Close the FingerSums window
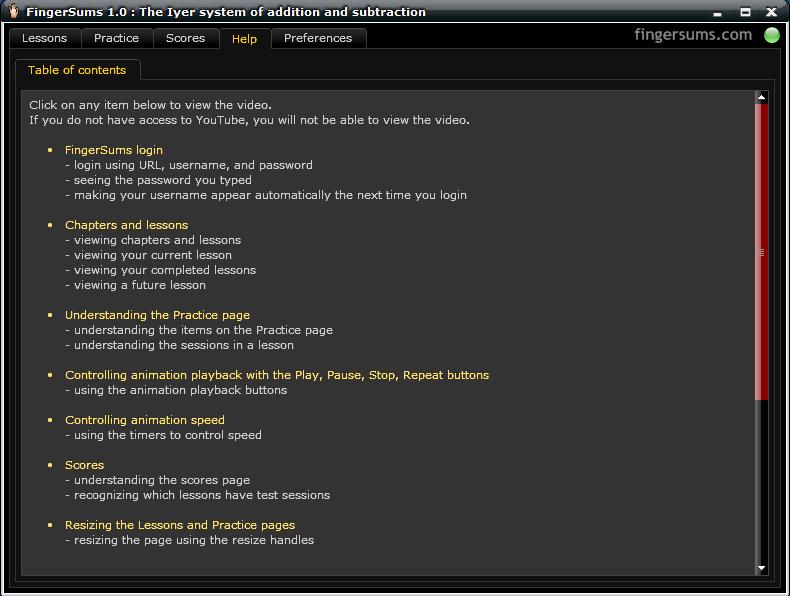The height and width of the screenshot is (596, 790). [x=772, y=12]
